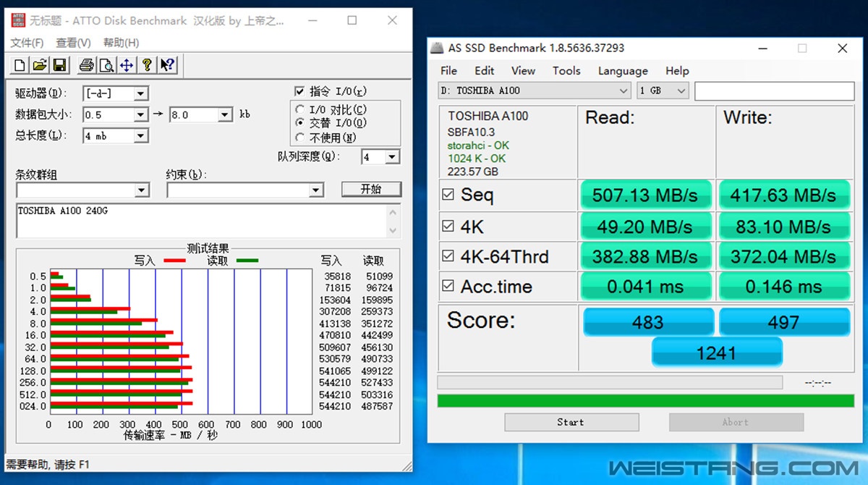Toggle the 指令 I/O checkbox
868x485 pixels.
pos(299,91)
